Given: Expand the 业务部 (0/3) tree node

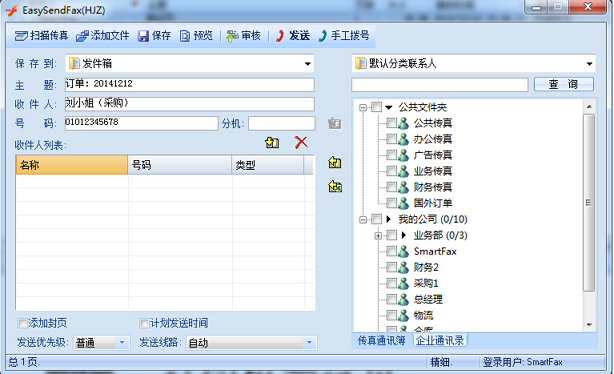Looking at the screenshot, I should click(x=378, y=235).
